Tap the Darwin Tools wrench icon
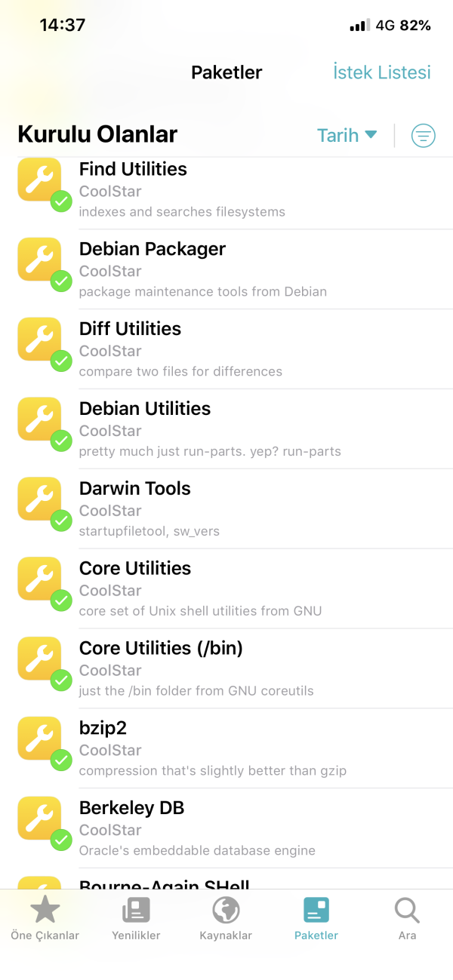This screenshot has height=980, width=453. (39, 499)
